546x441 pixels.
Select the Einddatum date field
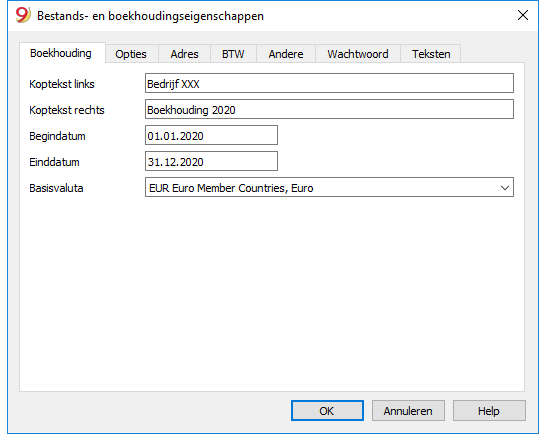click(211, 161)
